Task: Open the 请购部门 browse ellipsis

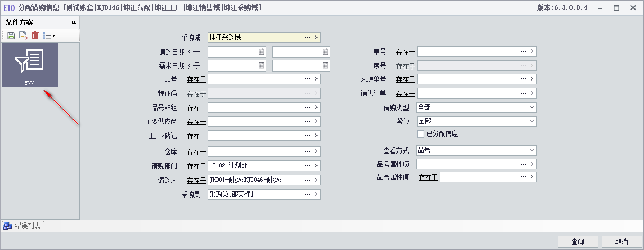Action: pos(307,165)
